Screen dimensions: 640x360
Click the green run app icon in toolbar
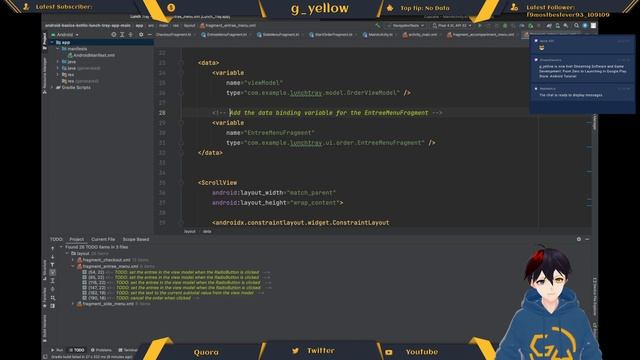(480, 25)
